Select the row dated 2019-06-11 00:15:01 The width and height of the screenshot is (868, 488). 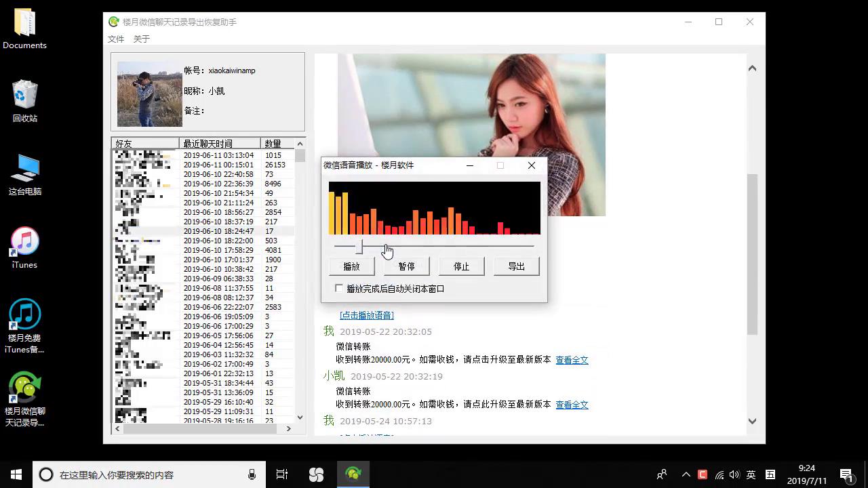pyautogui.click(x=203, y=165)
